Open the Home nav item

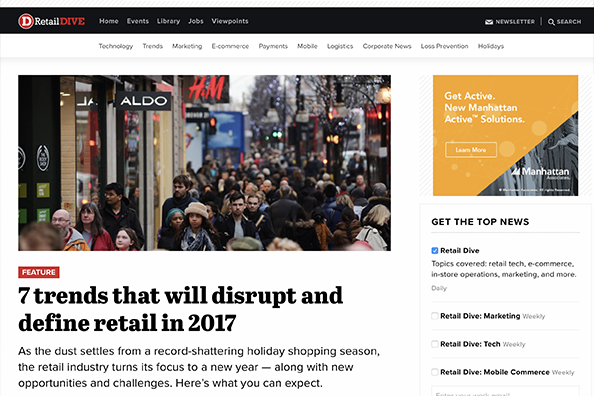109,21
